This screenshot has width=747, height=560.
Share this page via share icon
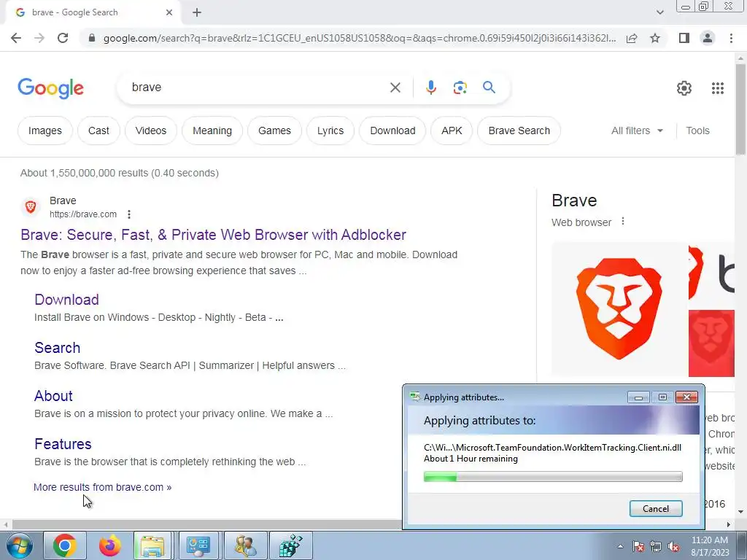632,38
